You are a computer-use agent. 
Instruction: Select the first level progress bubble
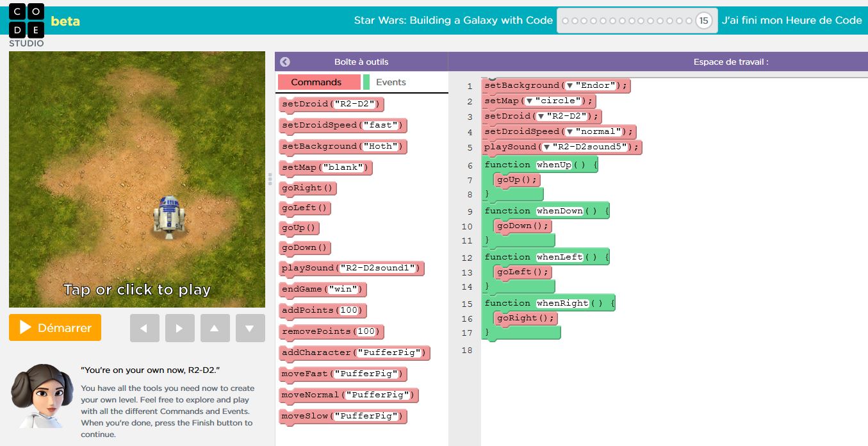tap(565, 21)
